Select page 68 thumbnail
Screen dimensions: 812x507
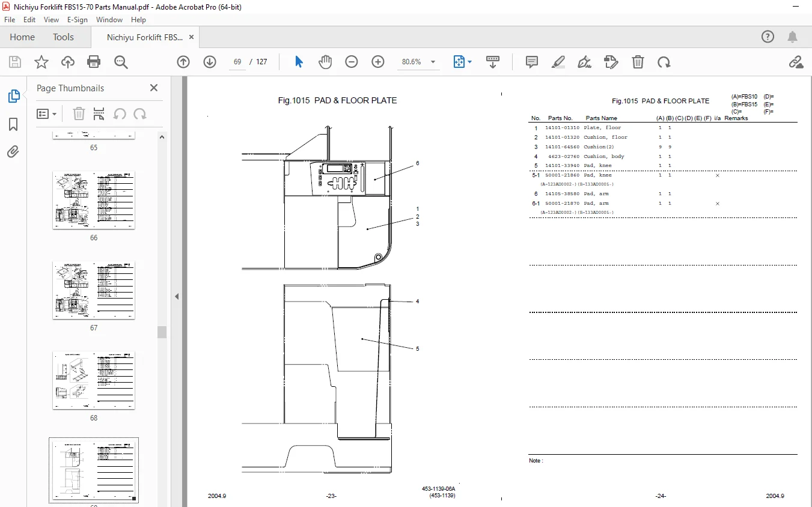coord(94,380)
